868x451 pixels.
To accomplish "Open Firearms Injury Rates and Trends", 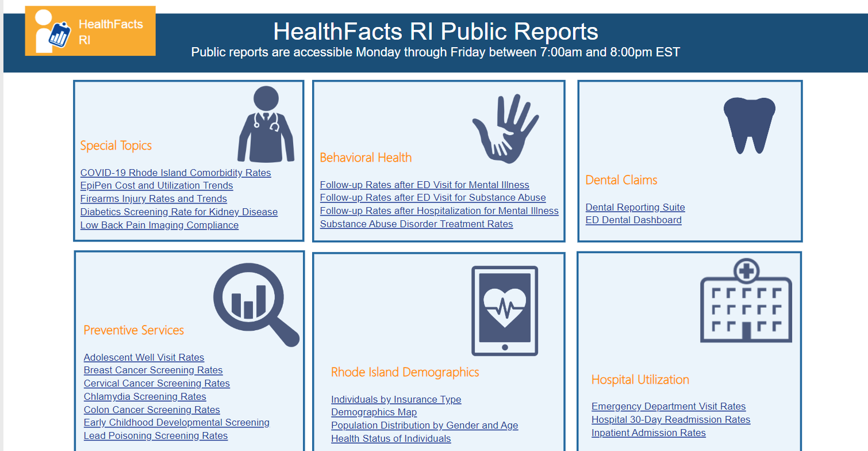I will point(153,198).
